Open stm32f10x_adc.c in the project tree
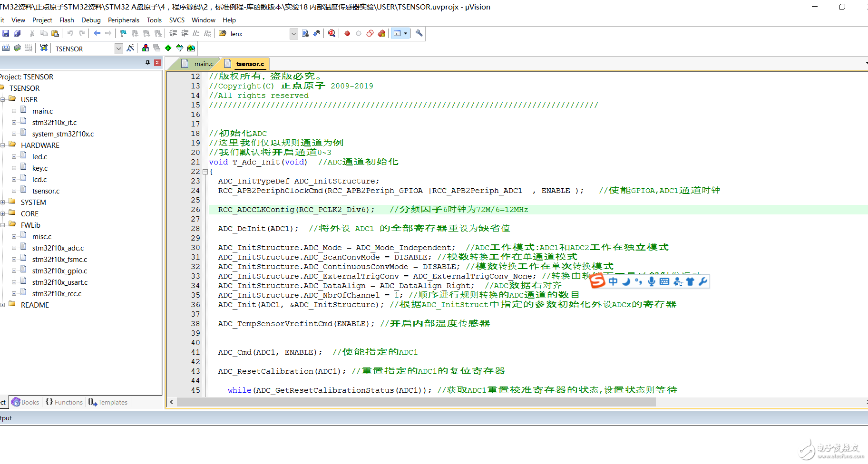Screen dimensions: 868x464 tap(58, 248)
